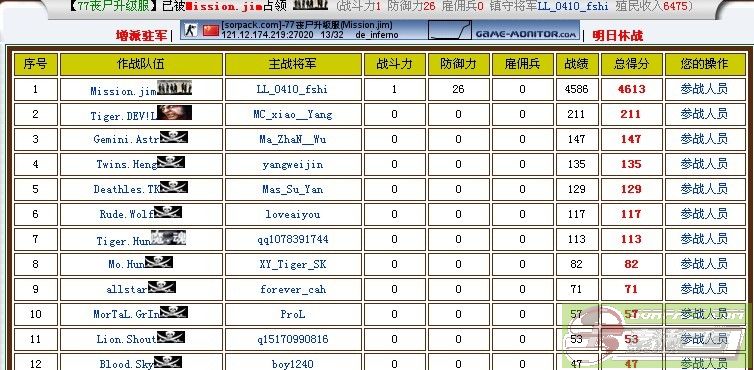Click the Mo.Hun pirate flag icon
This screenshot has width=754, height=370.
(159, 262)
